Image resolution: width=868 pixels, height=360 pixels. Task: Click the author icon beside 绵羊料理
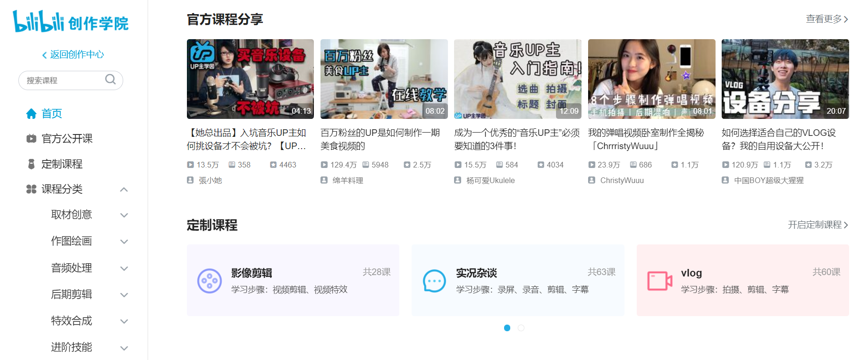324,180
